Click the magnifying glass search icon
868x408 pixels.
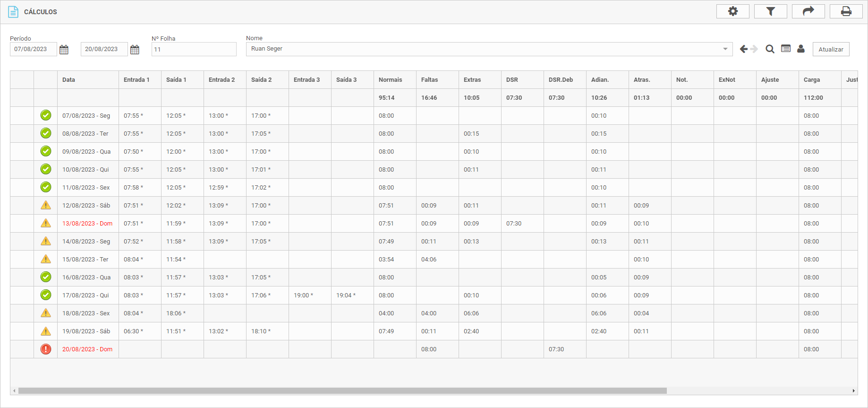coord(770,49)
